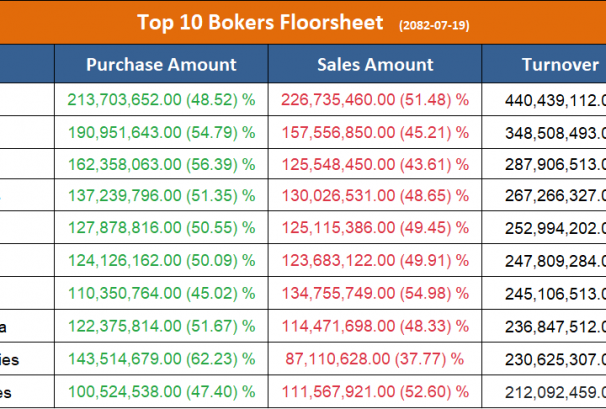
Task: Click sales amount 87,110,628.00 cell
Action: 375,359
